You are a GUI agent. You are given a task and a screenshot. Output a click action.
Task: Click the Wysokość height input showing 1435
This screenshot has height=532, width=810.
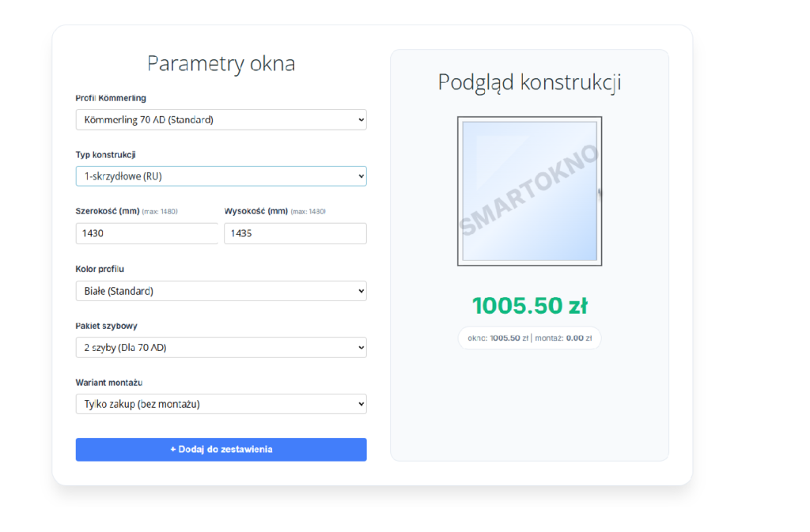click(x=294, y=233)
